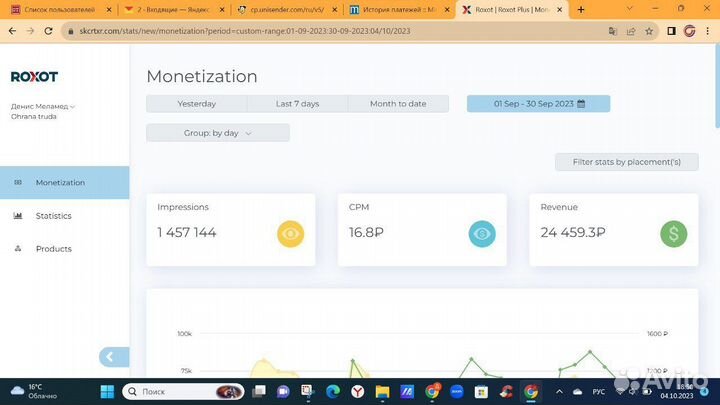This screenshot has height=405, width=720.
Task: Open the Chrome three-dot menu
Action: 708,31
